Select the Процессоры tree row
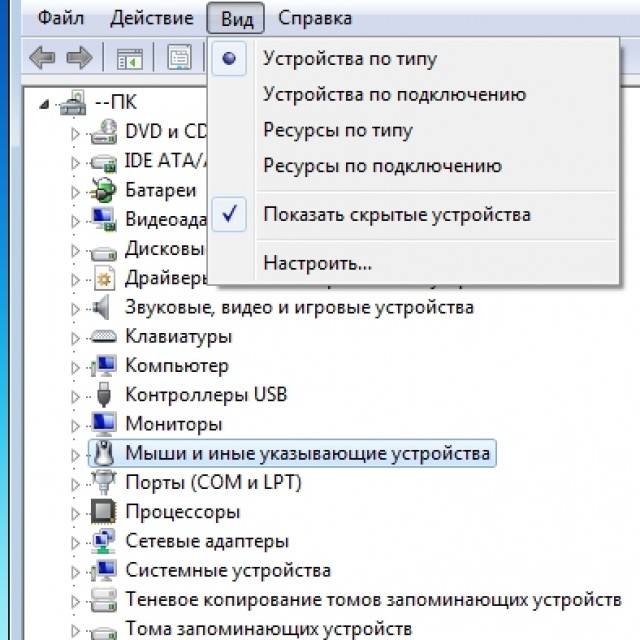This screenshot has height=640, width=640. click(x=182, y=512)
